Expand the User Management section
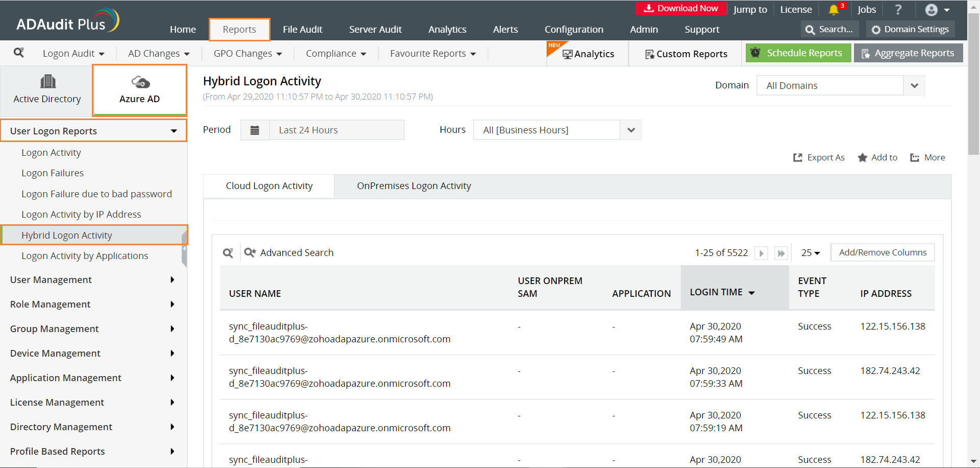Image resolution: width=980 pixels, height=468 pixels. 94,280
